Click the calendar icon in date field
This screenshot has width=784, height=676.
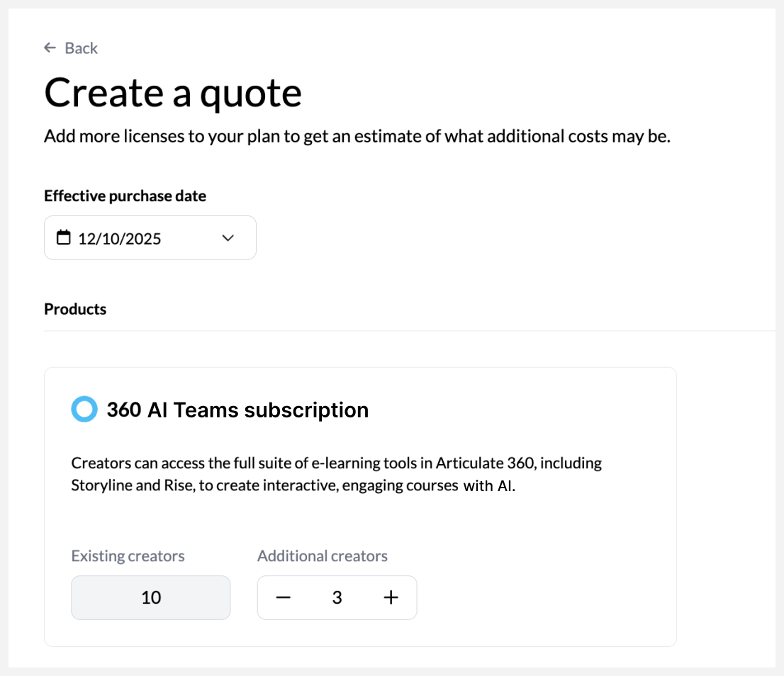pyautogui.click(x=64, y=238)
